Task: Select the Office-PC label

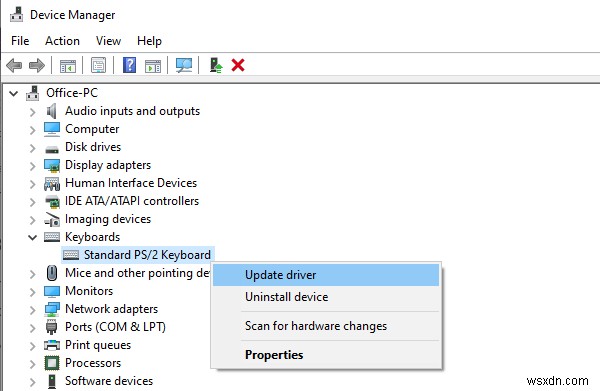Action: 72,93
